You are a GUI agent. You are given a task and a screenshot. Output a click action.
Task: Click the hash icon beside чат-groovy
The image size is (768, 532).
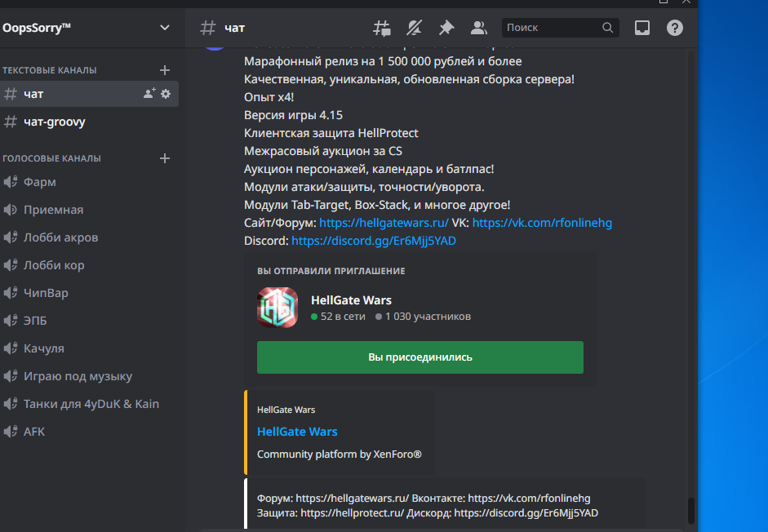click(x=11, y=122)
